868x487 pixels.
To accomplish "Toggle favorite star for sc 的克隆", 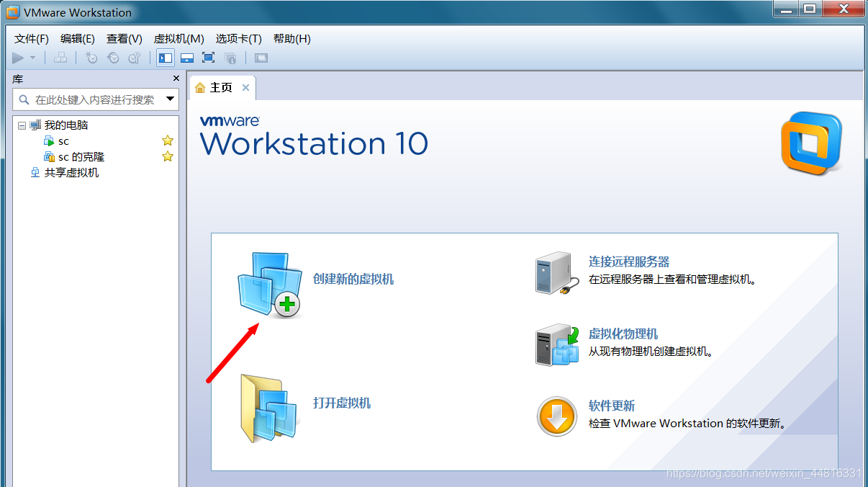I will point(168,156).
